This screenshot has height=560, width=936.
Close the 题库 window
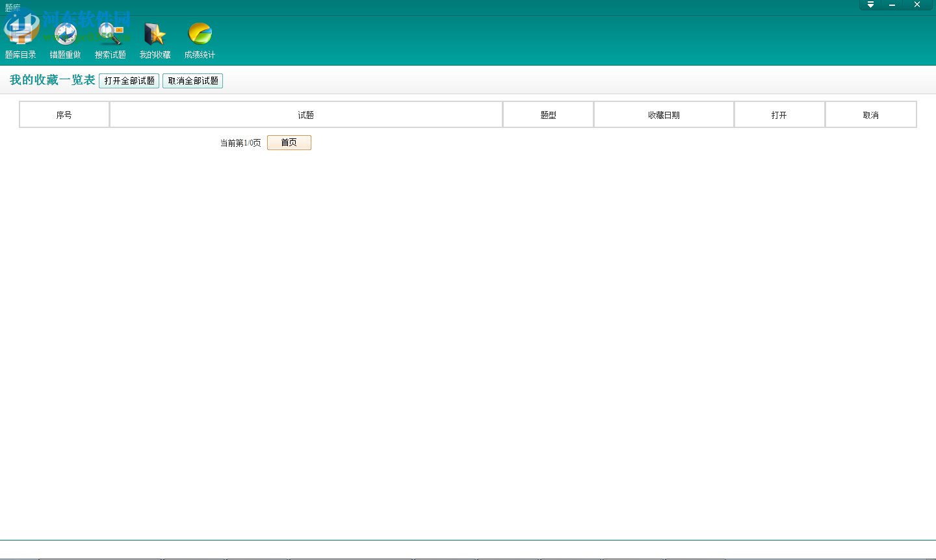(917, 5)
